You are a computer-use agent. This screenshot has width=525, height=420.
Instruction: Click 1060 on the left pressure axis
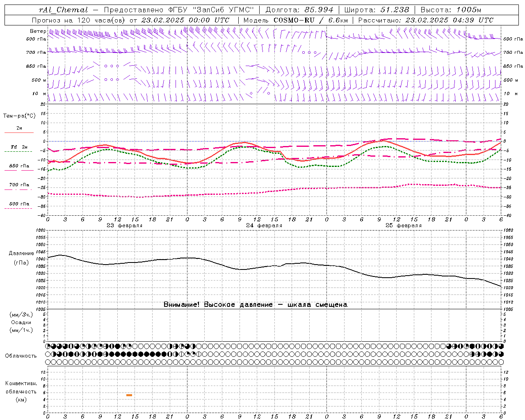(x=41, y=231)
